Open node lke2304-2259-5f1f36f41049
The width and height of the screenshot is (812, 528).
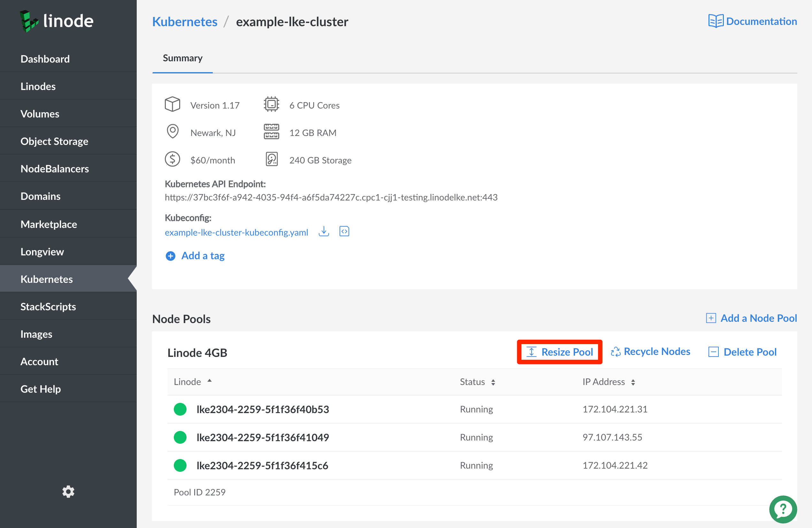tap(262, 437)
